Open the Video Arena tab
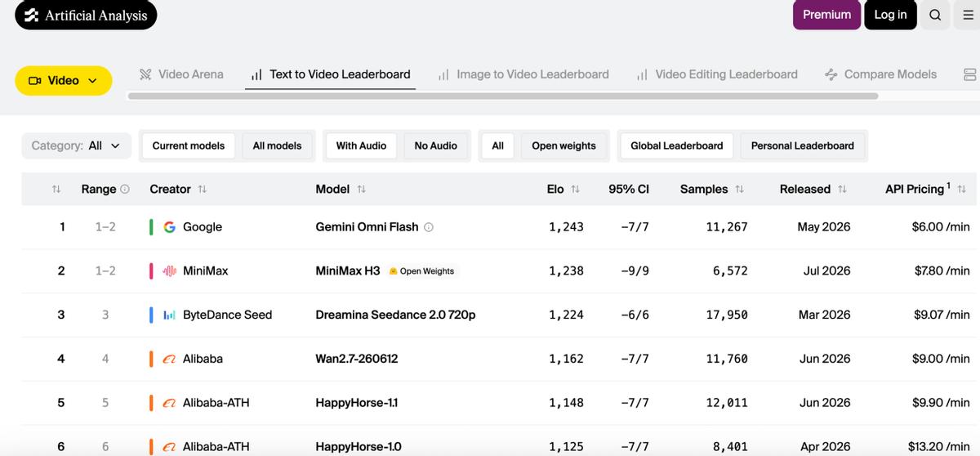 [x=181, y=74]
